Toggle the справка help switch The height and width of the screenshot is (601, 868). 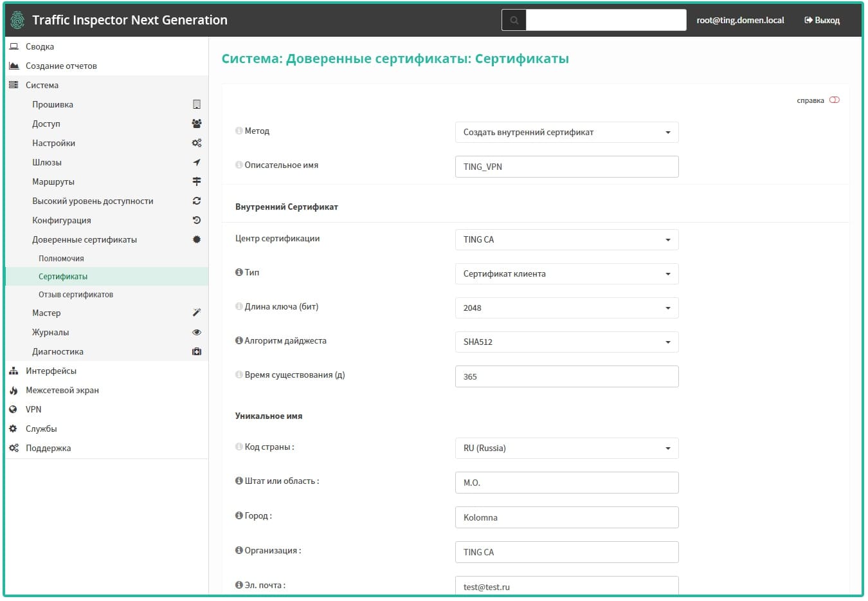[834, 100]
